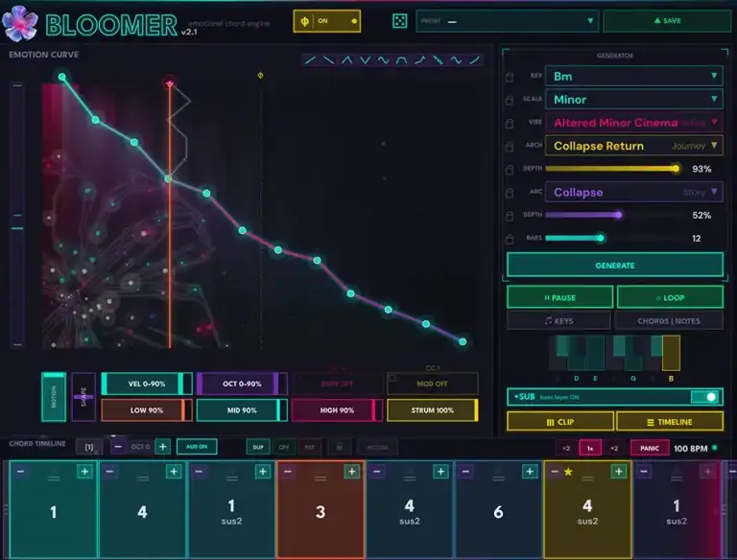Click minus on the 6 chord card

point(465,471)
